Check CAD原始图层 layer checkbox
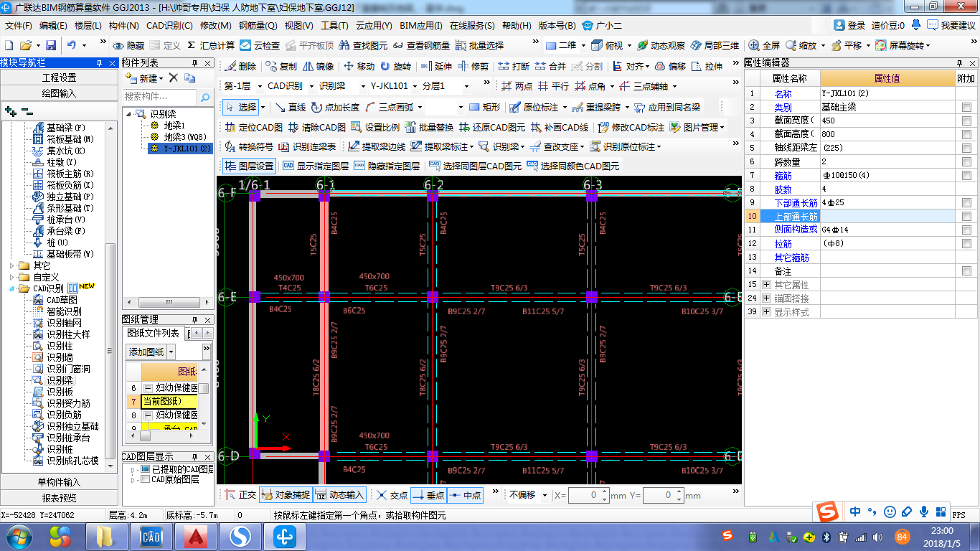Image resolution: width=980 pixels, height=551 pixels. tap(146, 479)
